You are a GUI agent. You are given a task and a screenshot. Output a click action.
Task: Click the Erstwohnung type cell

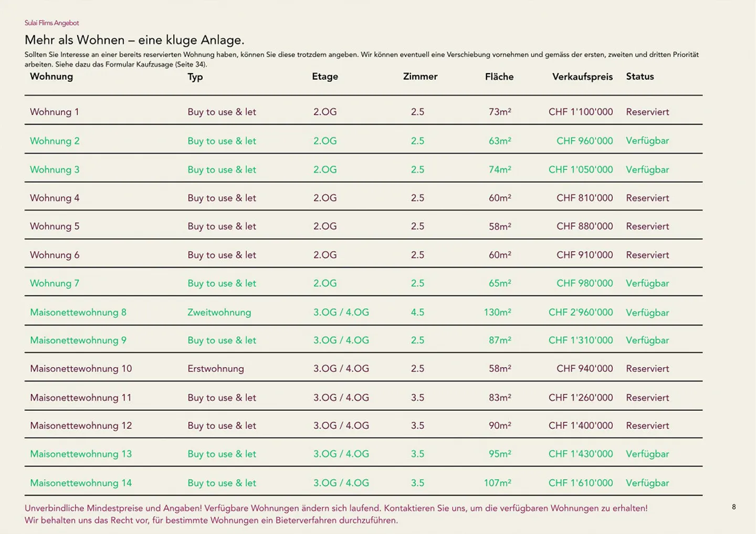tap(216, 368)
